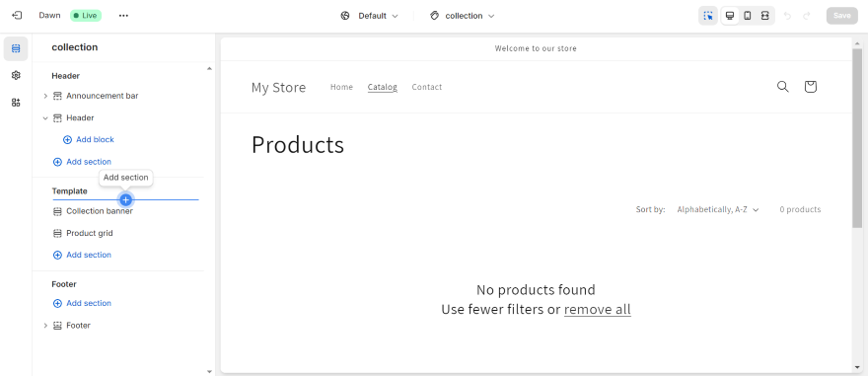Click Add section below Product grid
Image resolution: width=868 pixels, height=376 pixels.
[x=82, y=255]
